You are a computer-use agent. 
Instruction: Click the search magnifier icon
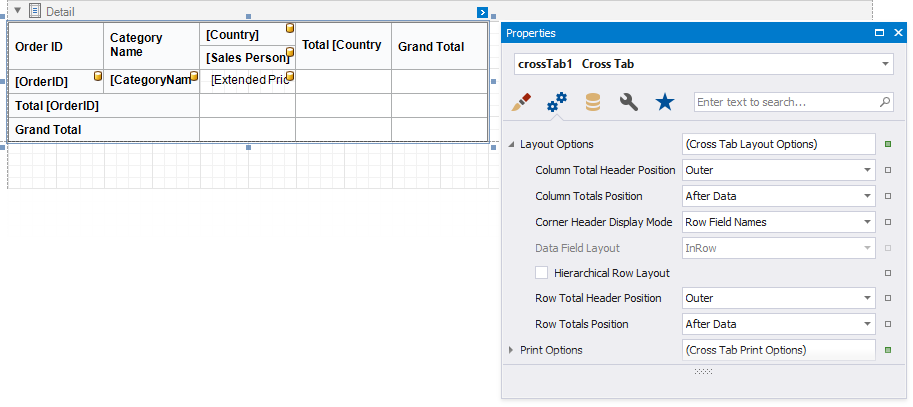[884, 102]
